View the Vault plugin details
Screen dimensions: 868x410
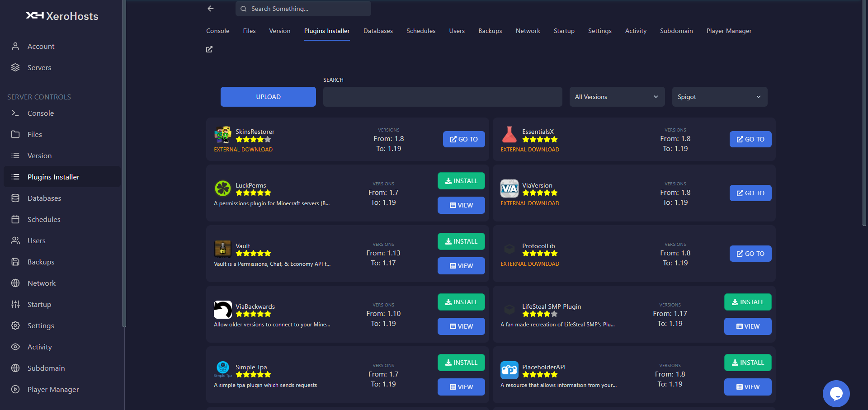pyautogui.click(x=461, y=266)
